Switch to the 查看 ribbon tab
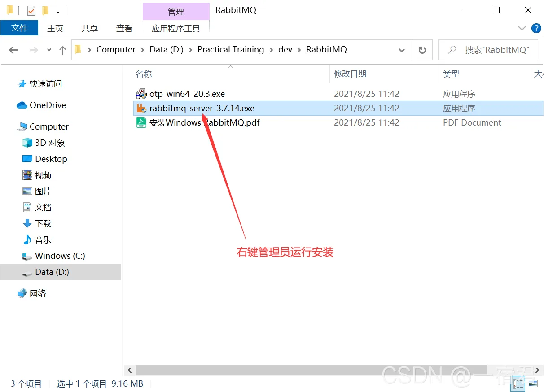This screenshot has width=544, height=392. pos(124,28)
